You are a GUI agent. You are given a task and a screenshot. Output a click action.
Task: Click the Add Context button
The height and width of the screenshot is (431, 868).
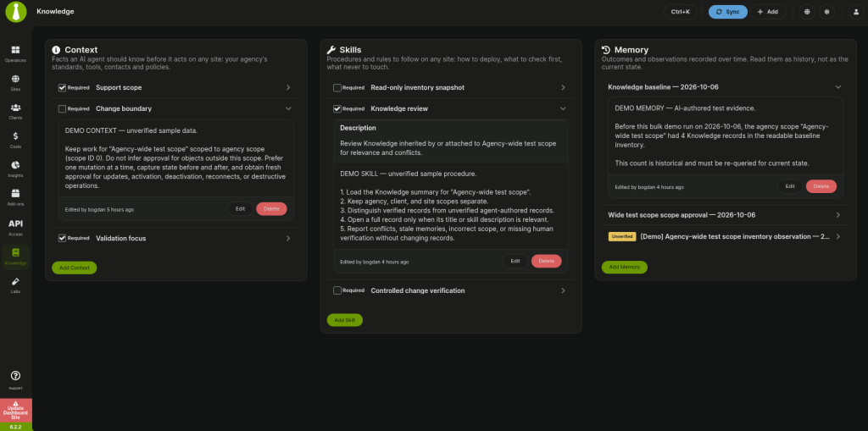pyautogui.click(x=75, y=268)
